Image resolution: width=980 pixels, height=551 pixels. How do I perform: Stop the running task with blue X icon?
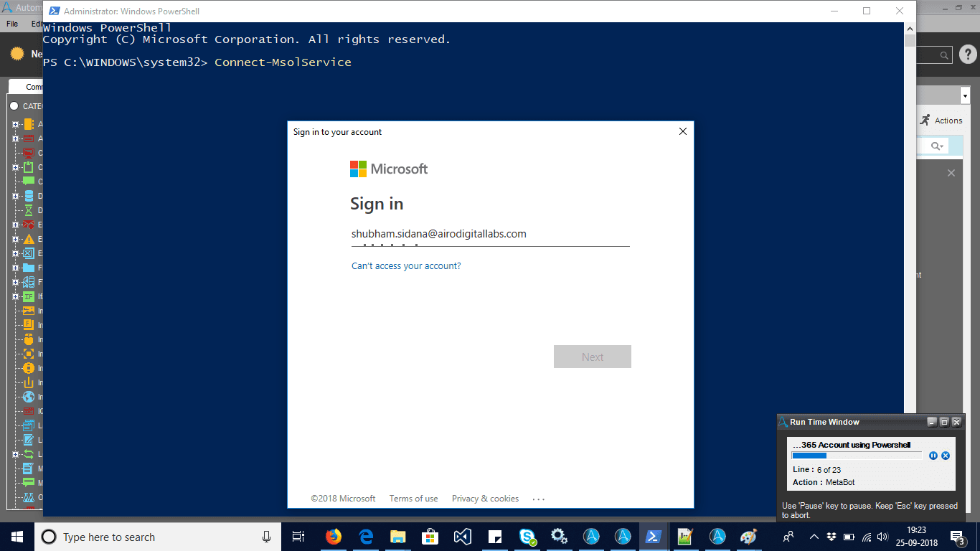[946, 456]
